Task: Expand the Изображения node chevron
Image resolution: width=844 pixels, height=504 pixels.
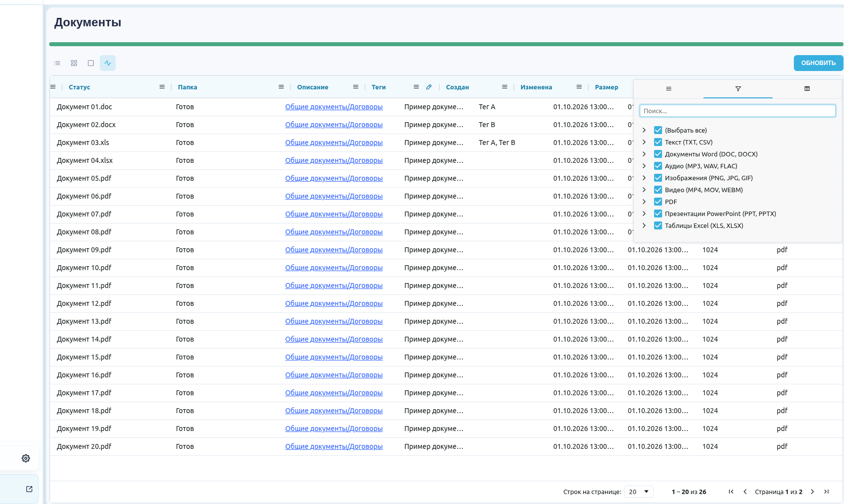Action: coord(644,178)
